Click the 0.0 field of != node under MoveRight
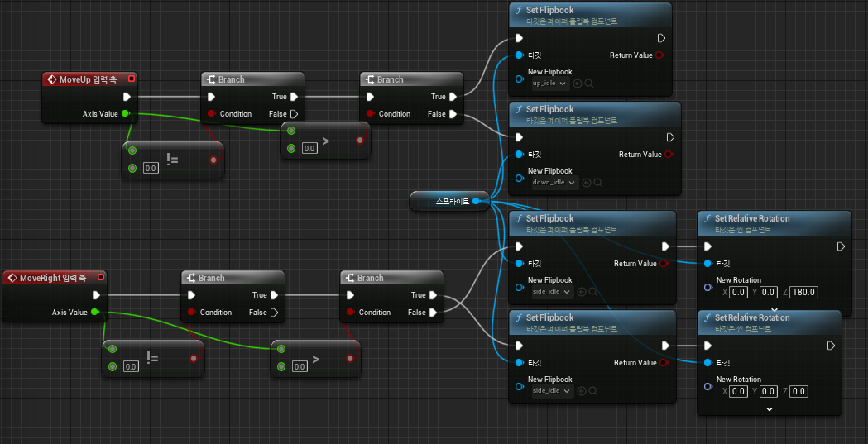Viewport: 868px width, 444px height. tap(132, 366)
